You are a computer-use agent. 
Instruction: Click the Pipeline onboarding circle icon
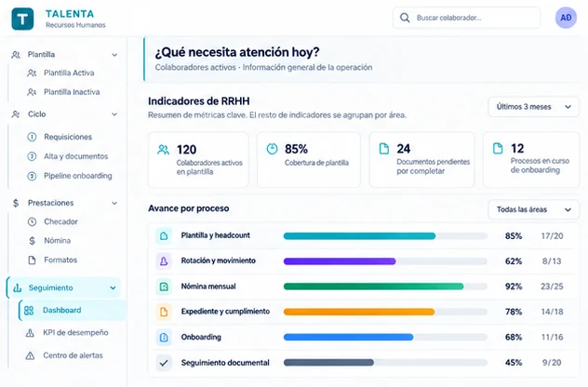[33, 176]
